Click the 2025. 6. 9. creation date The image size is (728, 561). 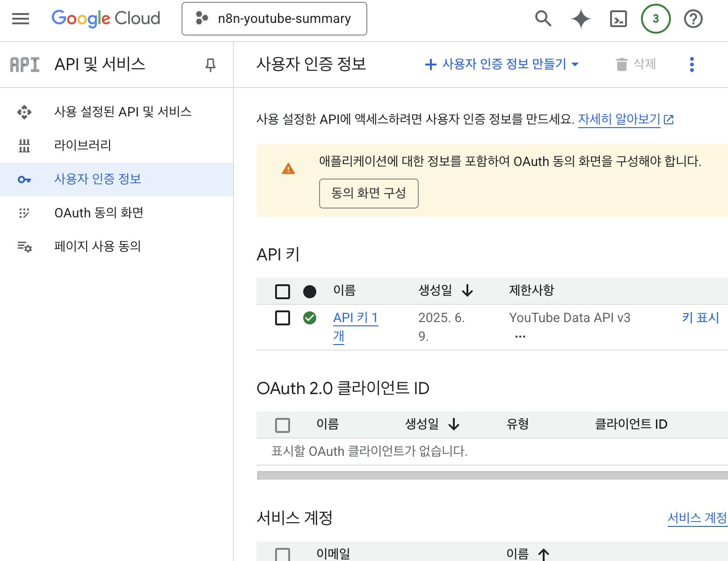[x=441, y=327]
